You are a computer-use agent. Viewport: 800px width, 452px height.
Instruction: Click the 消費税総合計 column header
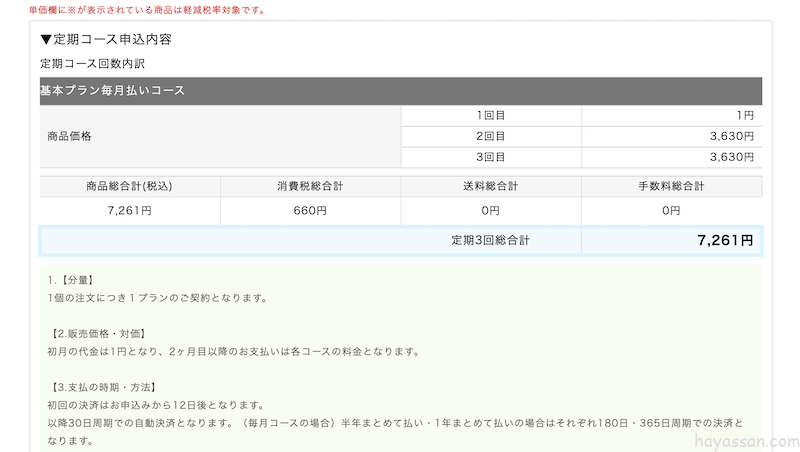pos(310,187)
